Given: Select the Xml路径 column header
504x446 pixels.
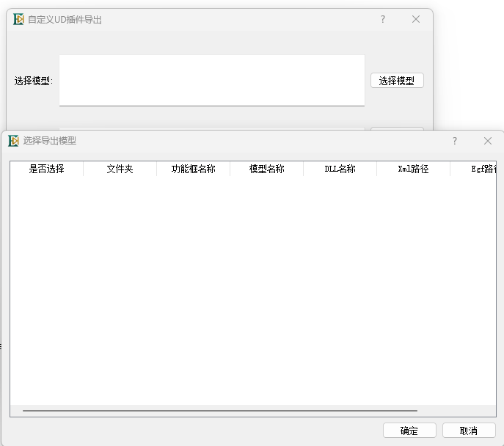Looking at the screenshot, I should [x=413, y=169].
